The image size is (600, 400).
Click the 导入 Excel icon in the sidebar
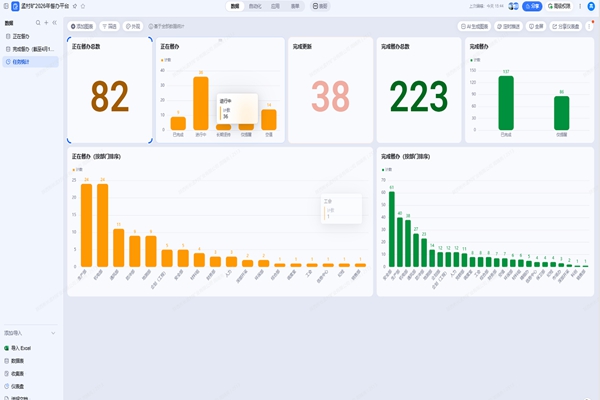click(x=6, y=347)
